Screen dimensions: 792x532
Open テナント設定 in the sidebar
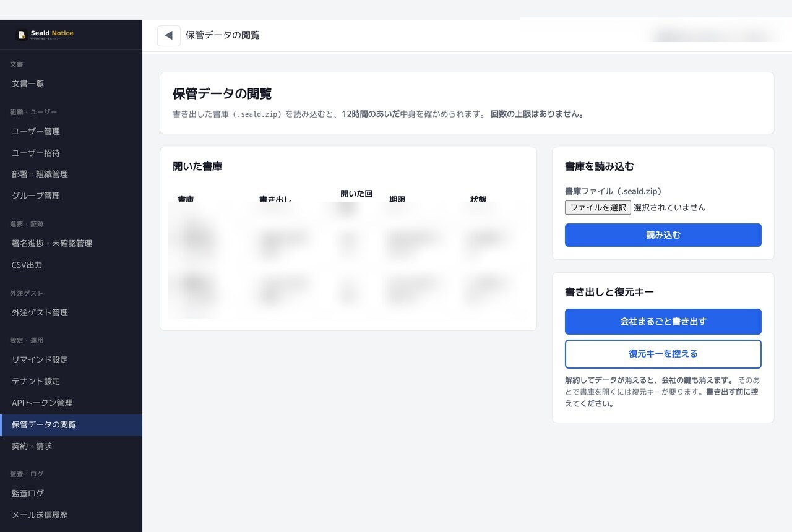[x=71, y=381]
